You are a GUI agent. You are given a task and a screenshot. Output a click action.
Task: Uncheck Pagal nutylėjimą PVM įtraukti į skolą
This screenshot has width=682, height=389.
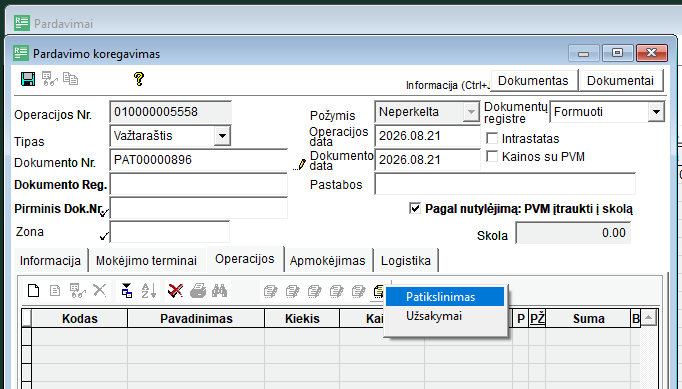[415, 208]
